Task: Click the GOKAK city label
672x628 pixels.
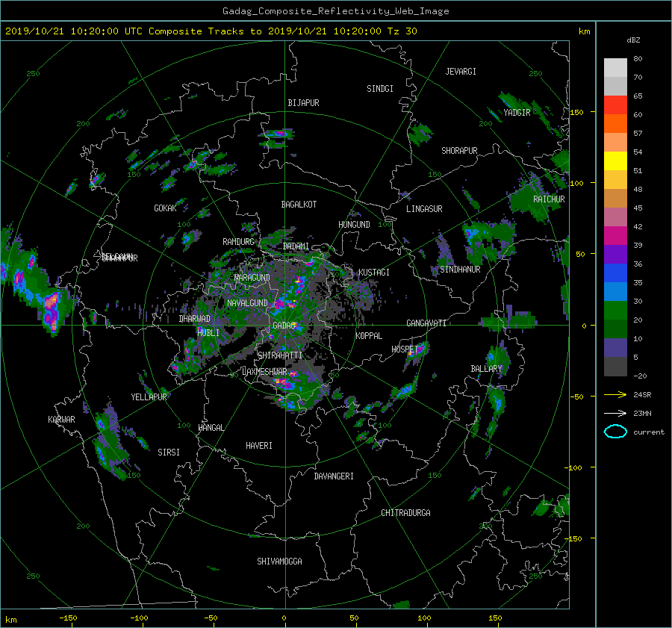Action: pyautogui.click(x=166, y=208)
